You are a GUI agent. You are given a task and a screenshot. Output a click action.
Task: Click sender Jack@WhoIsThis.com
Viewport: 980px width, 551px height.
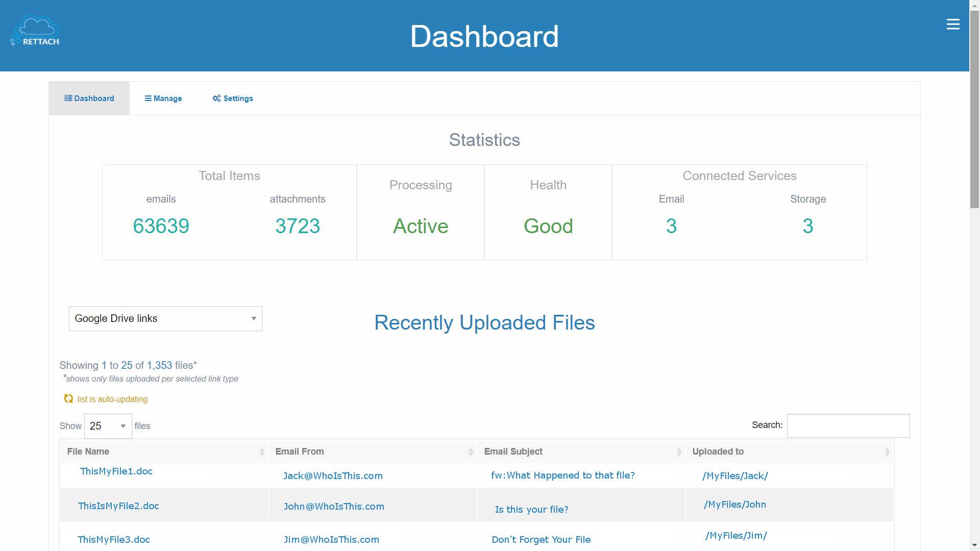[333, 475]
